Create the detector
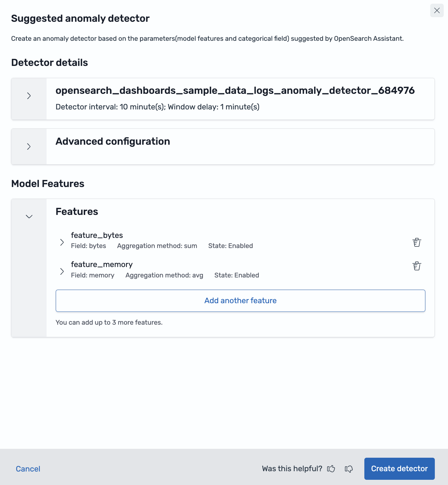This screenshot has width=448, height=485. tap(400, 469)
